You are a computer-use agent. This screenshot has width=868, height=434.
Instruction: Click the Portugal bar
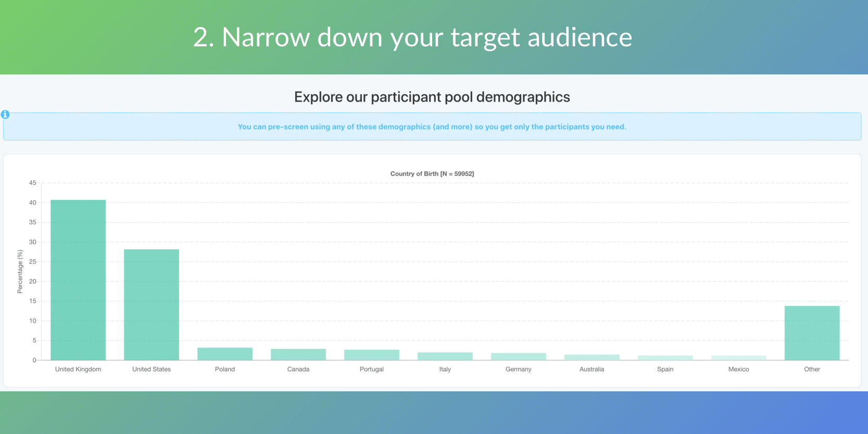[x=372, y=355]
